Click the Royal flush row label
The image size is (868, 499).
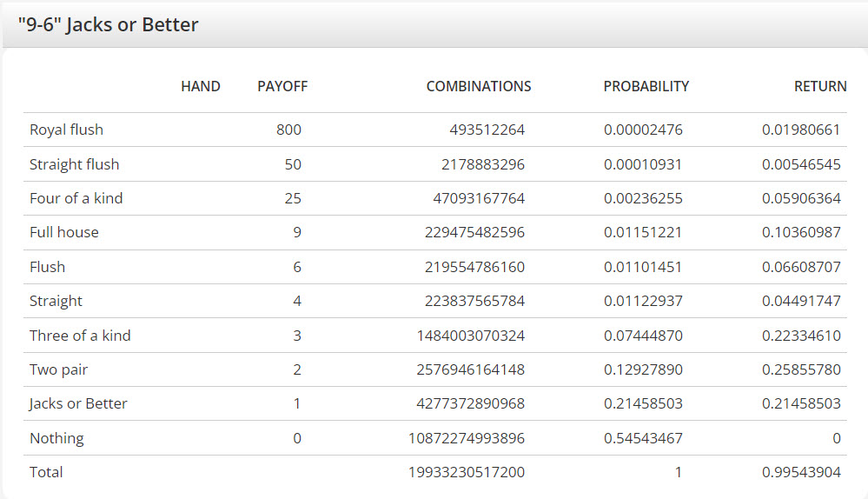coord(66,130)
